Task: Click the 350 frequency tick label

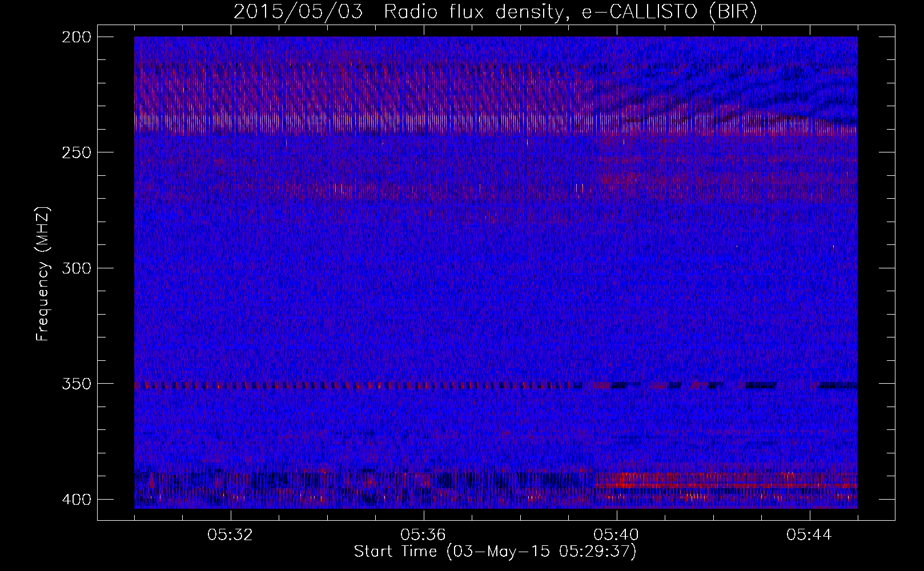Action: pyautogui.click(x=76, y=383)
